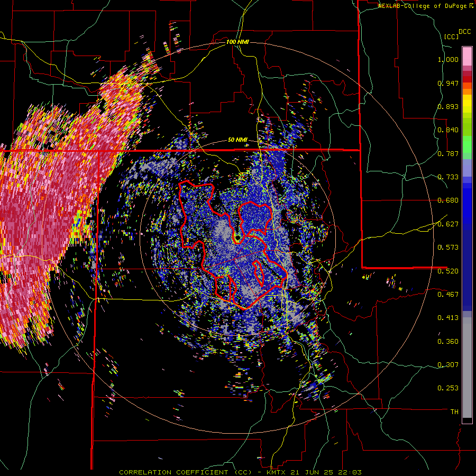This screenshot has width=476, height=476.
Task: Click the NEXLAB-College of DuPage label
Action: coord(423,6)
